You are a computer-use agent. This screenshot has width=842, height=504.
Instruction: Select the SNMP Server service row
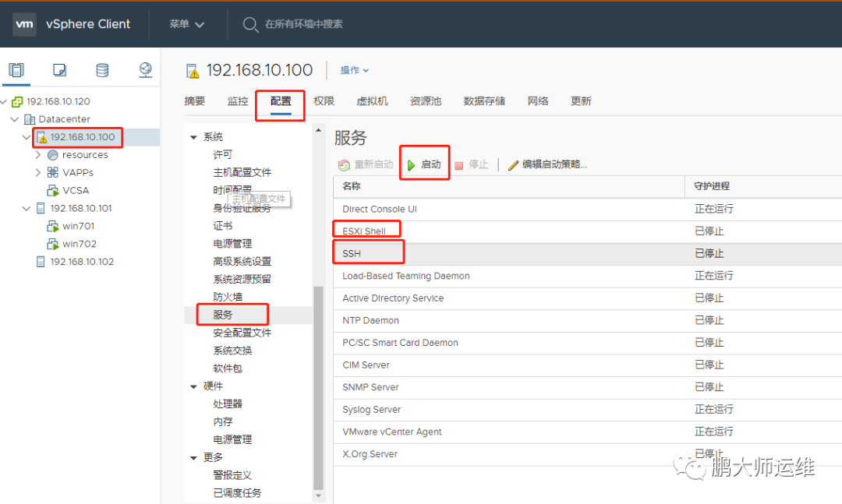click(588, 387)
